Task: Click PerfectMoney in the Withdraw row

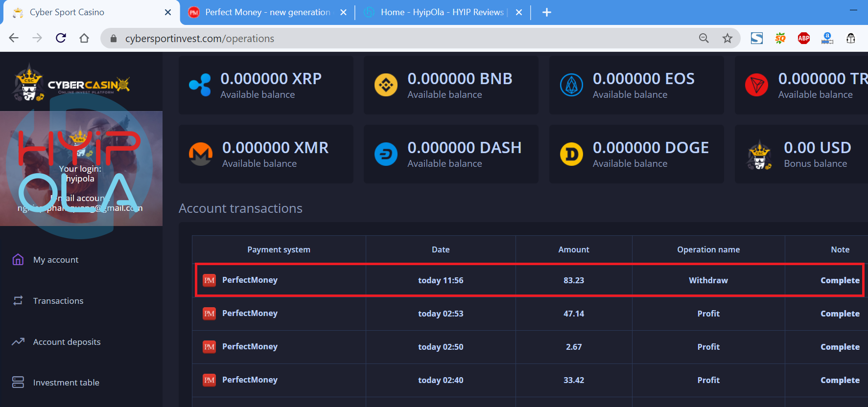Action: point(250,280)
